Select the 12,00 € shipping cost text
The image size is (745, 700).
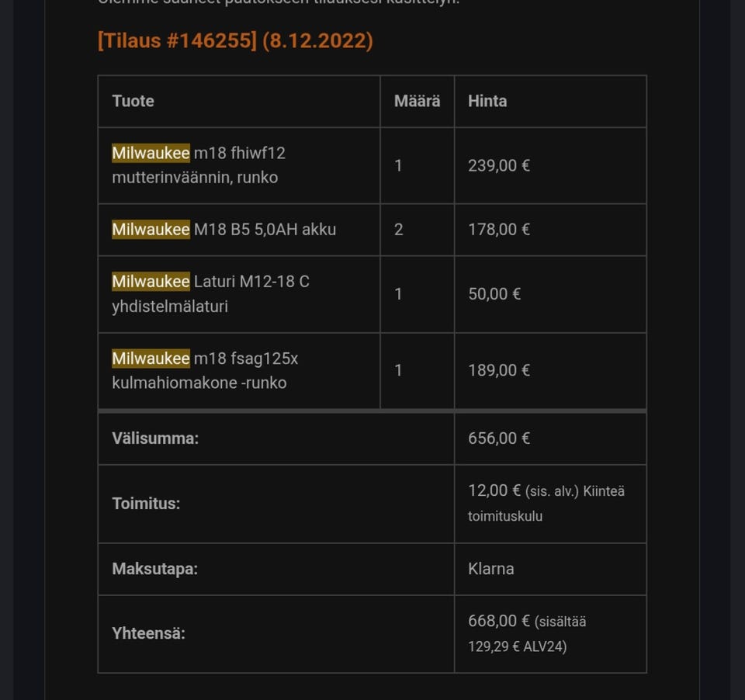pos(494,490)
